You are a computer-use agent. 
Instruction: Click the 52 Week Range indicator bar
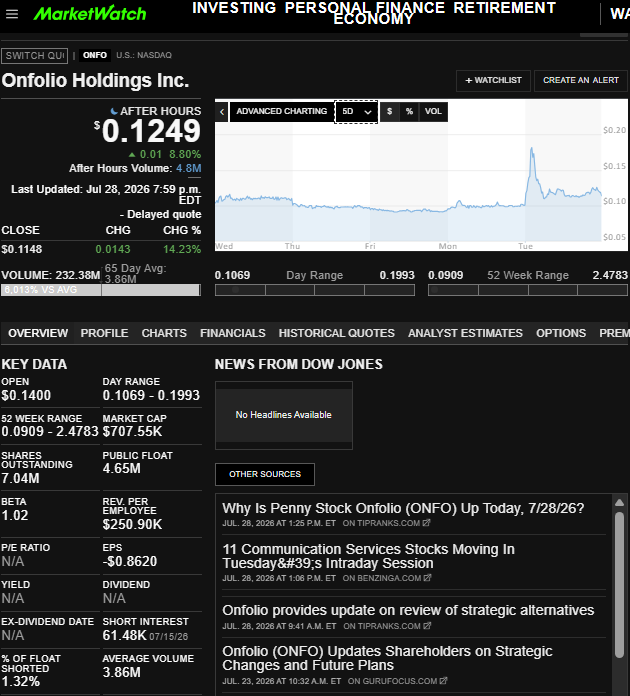528,290
